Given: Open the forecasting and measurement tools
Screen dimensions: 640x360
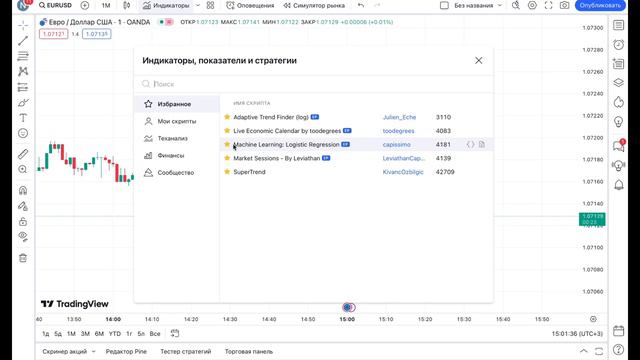Looking at the screenshot, I should (23, 87).
